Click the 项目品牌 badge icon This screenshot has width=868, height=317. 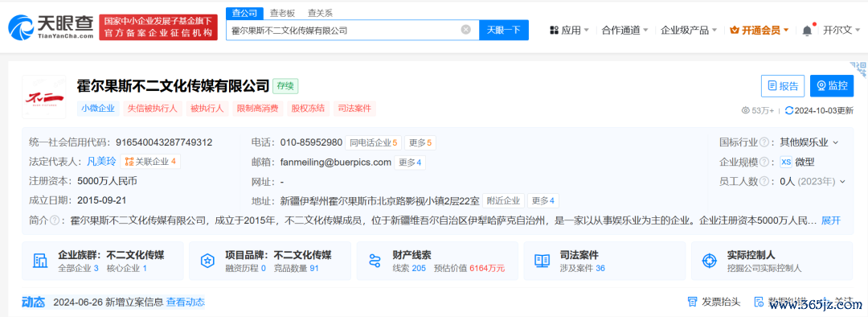click(x=207, y=261)
